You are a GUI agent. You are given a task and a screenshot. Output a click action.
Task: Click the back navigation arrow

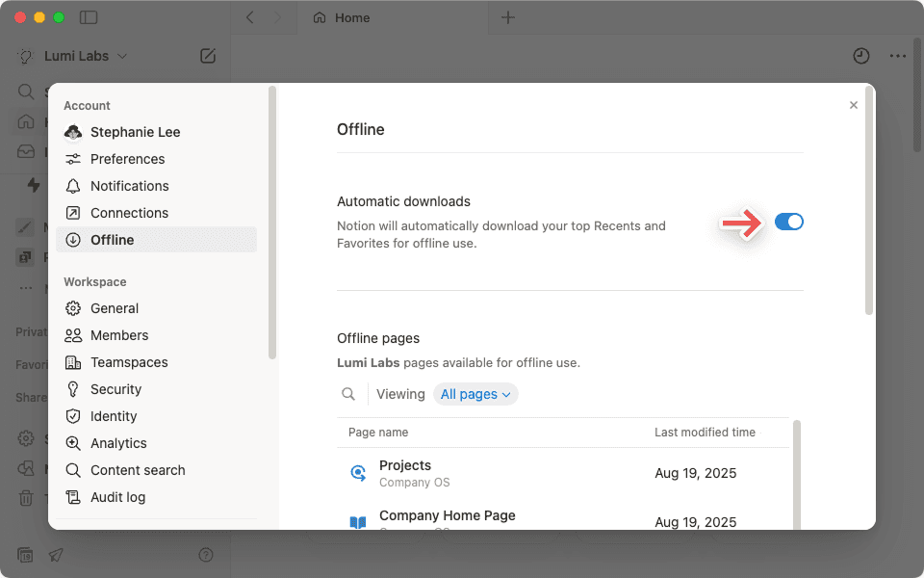click(249, 17)
